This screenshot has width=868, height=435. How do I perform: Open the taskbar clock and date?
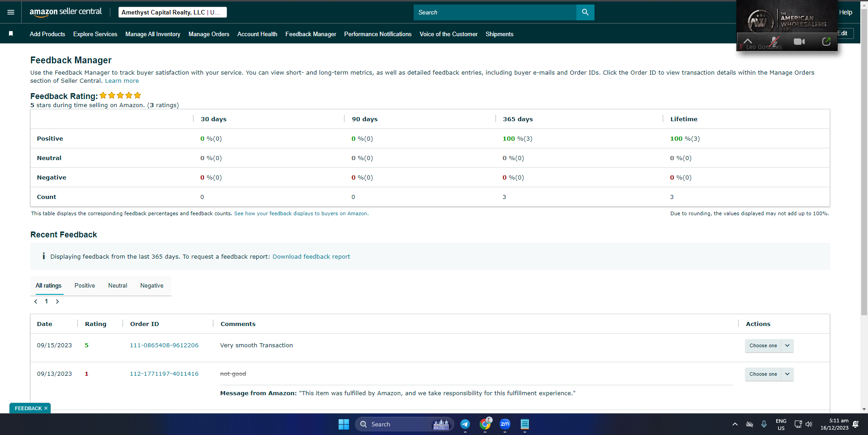835,424
